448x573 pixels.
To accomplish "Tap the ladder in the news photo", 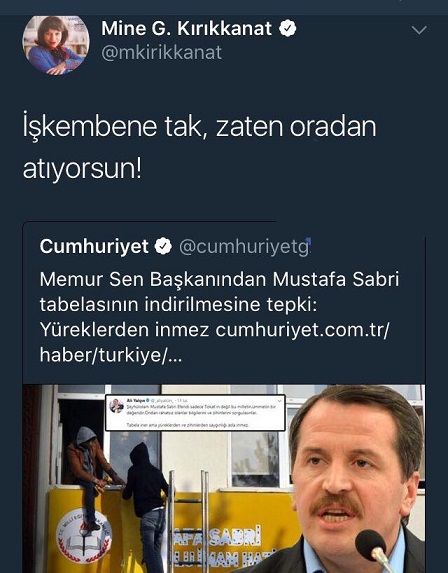I will click(x=189, y=521).
